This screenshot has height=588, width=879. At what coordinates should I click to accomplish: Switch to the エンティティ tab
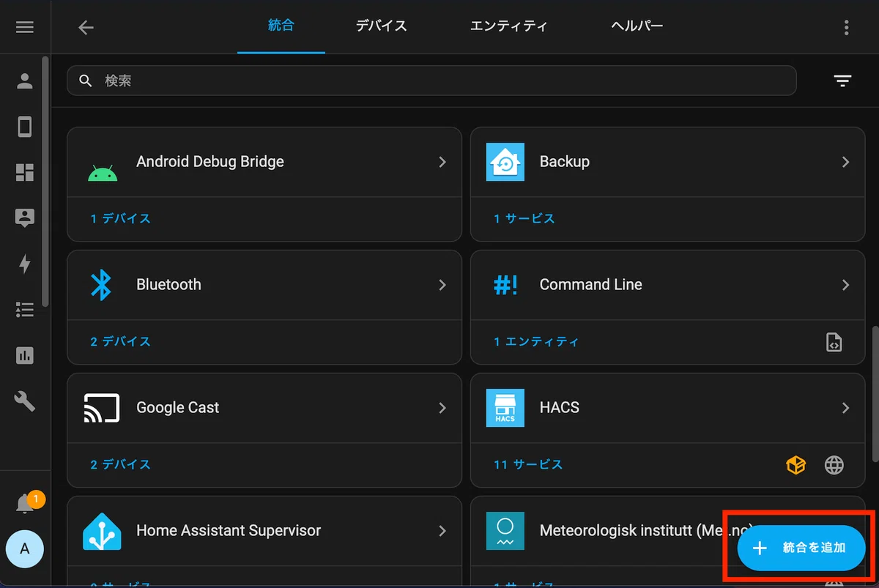[x=508, y=26]
